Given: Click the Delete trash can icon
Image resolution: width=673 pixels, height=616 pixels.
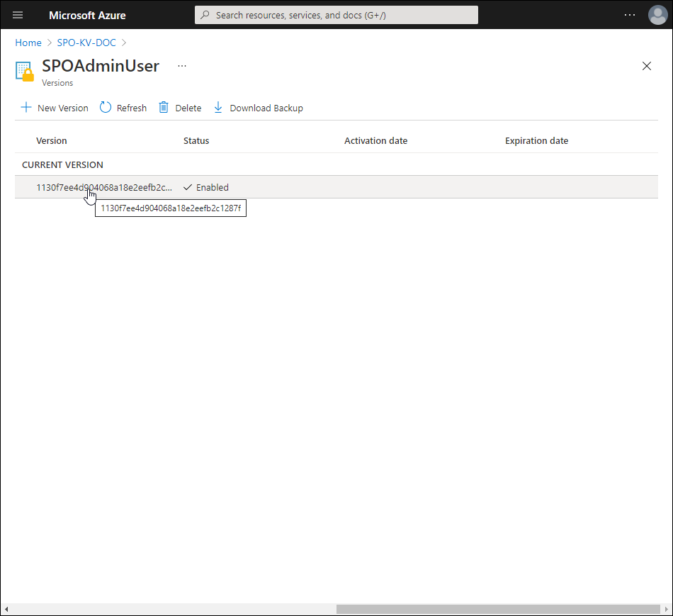Looking at the screenshot, I should click(x=164, y=108).
